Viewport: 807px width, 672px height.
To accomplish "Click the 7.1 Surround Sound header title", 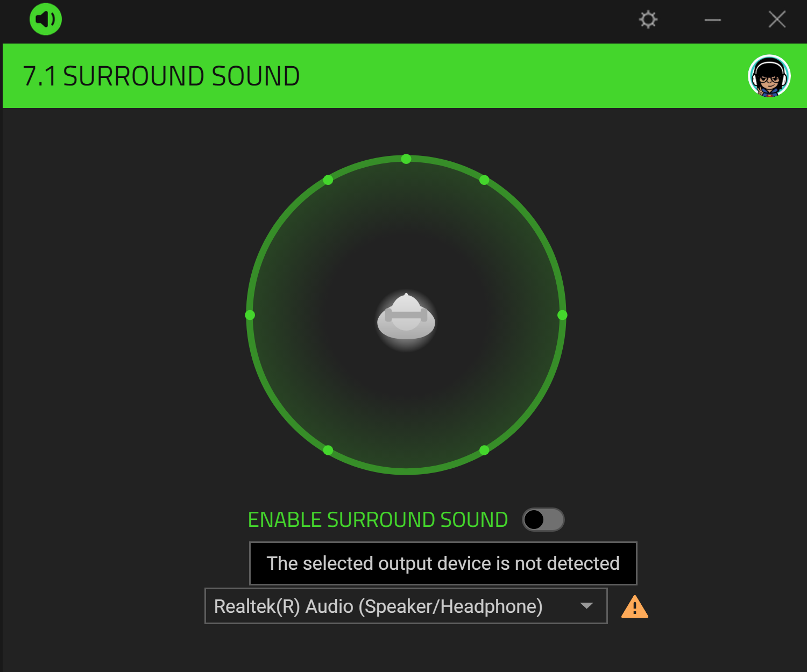I will coord(161,76).
